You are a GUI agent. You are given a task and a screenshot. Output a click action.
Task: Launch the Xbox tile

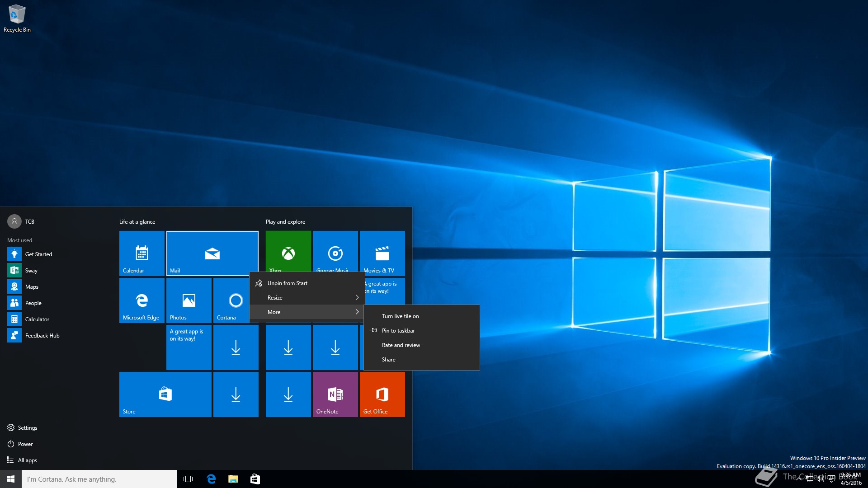point(288,251)
